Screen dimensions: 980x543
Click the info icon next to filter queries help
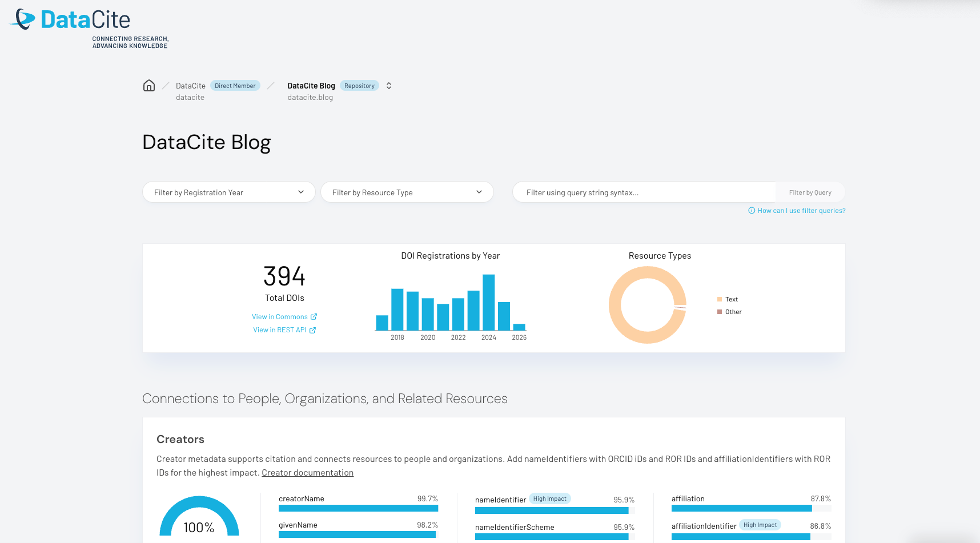(x=751, y=210)
